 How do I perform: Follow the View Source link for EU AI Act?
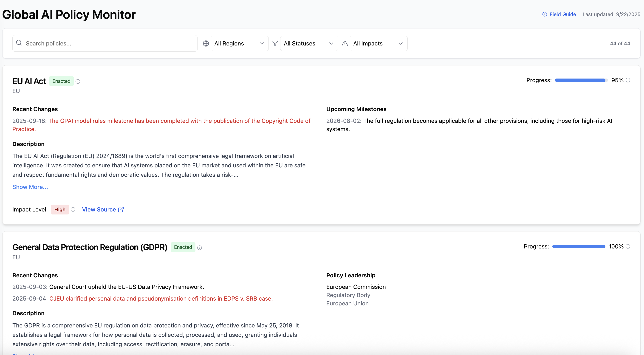99,209
